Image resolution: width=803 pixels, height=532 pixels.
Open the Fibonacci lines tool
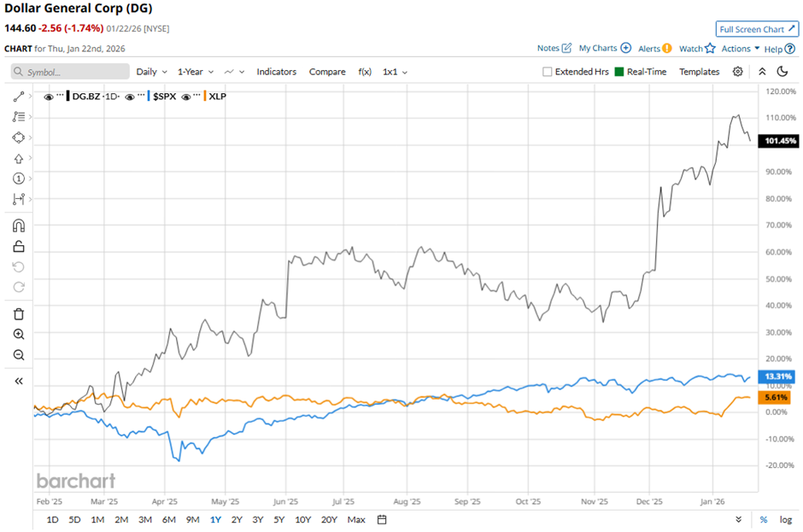19,117
